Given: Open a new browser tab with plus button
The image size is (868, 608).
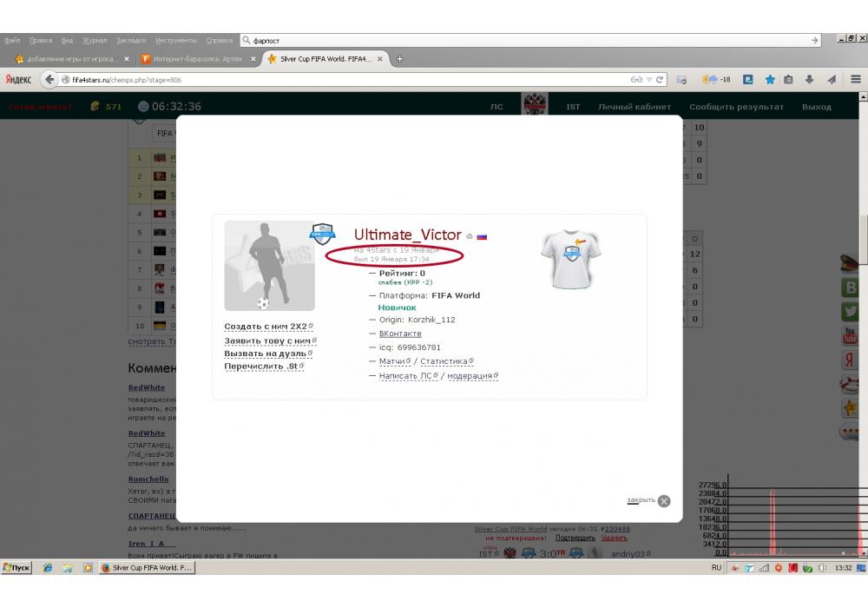Looking at the screenshot, I should (x=399, y=59).
